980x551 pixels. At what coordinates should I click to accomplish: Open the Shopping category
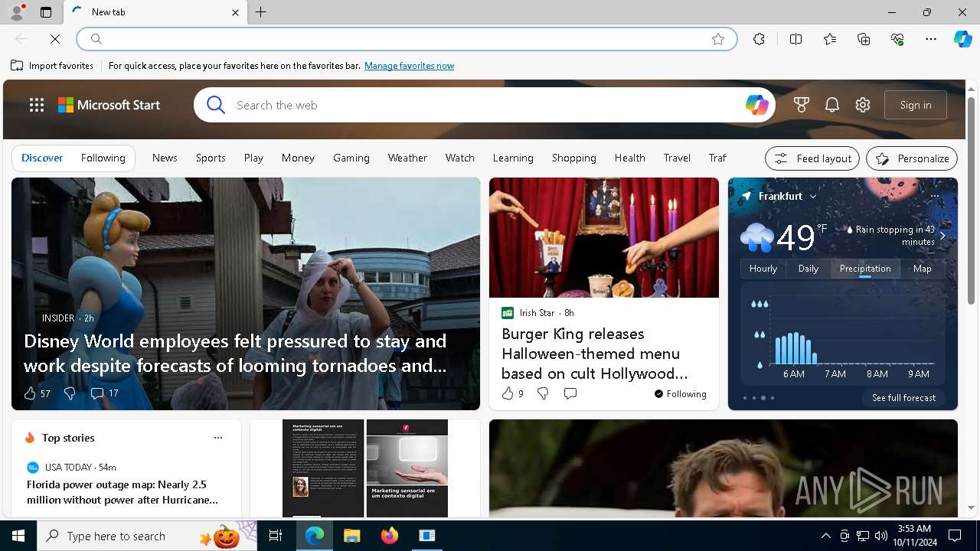click(x=573, y=158)
